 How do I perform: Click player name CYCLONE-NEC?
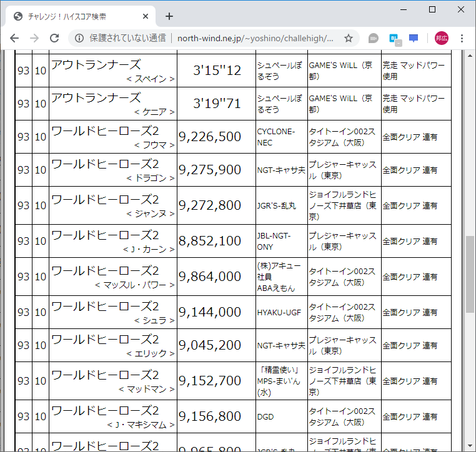coord(276,137)
